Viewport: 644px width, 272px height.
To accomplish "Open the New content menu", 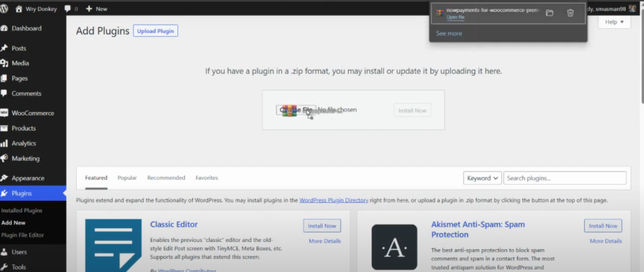I will 97,9.
